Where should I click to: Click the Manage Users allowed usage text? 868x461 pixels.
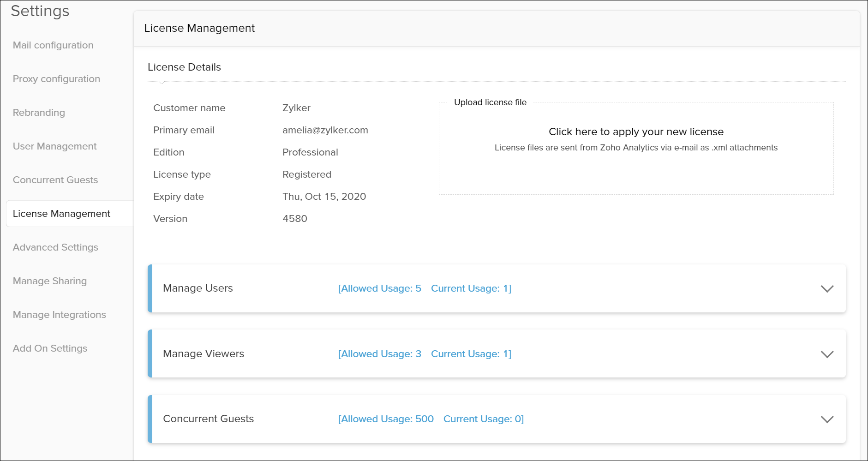click(380, 288)
